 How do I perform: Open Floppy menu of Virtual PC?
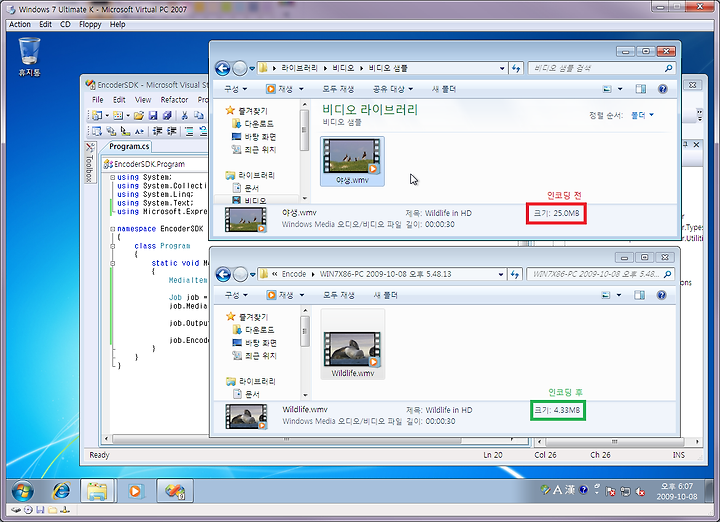pos(90,24)
